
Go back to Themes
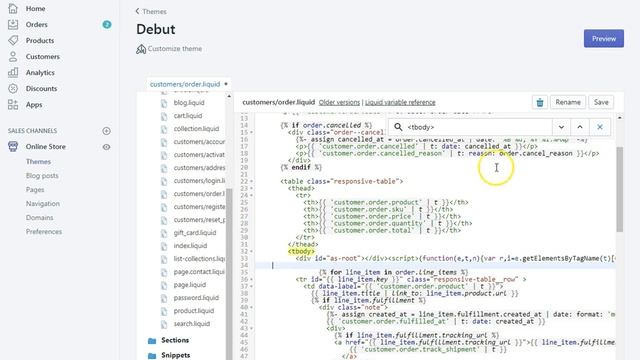(151, 11)
